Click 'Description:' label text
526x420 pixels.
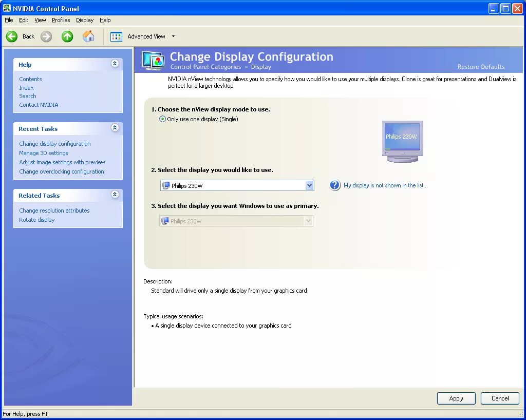tap(158, 281)
